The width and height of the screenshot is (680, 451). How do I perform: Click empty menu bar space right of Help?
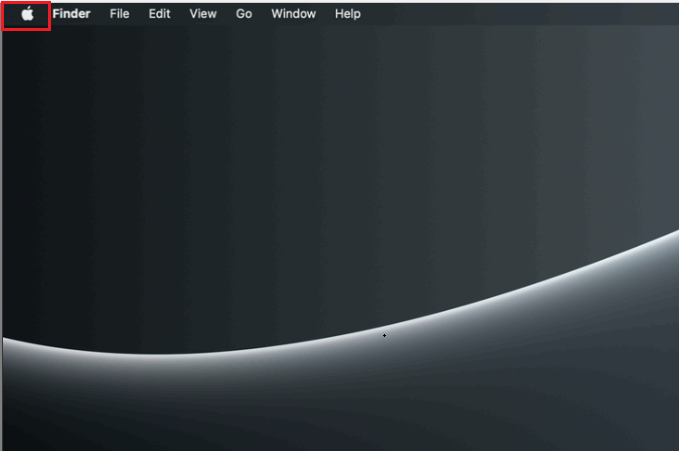[520, 14]
